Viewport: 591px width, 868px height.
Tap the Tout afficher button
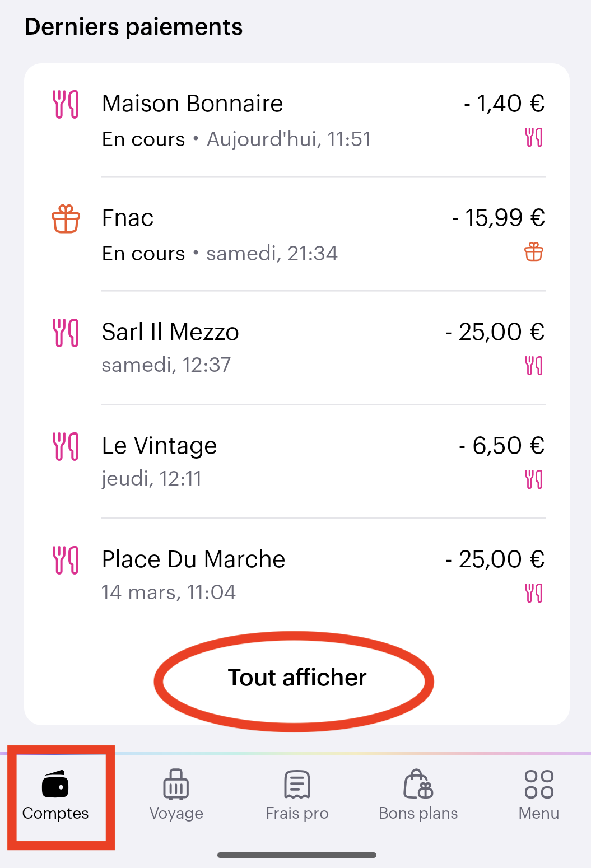[x=296, y=678]
